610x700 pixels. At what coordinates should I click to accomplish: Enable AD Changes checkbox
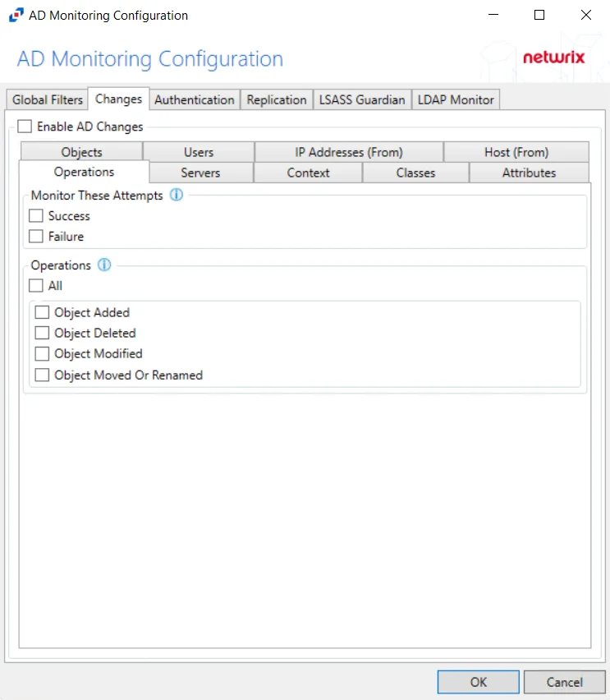click(25, 127)
